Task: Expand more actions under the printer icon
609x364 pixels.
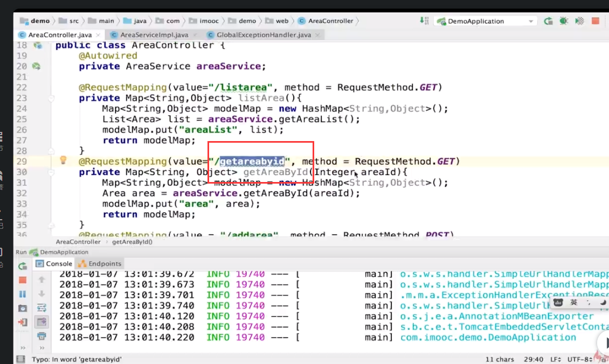Action: [42, 348]
